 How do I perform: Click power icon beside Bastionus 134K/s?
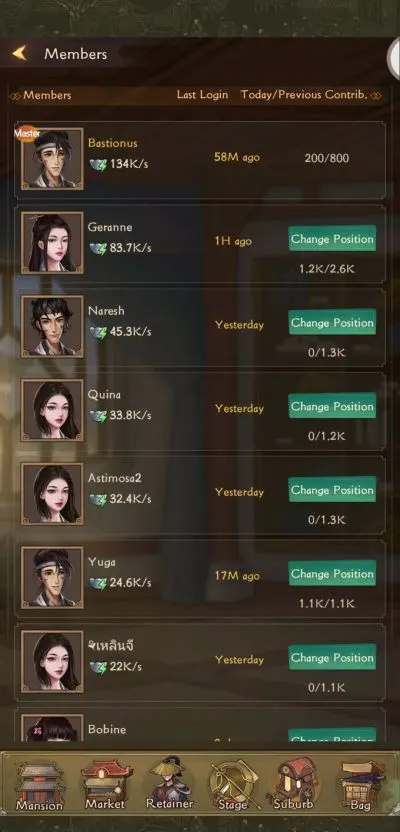click(x=98, y=164)
